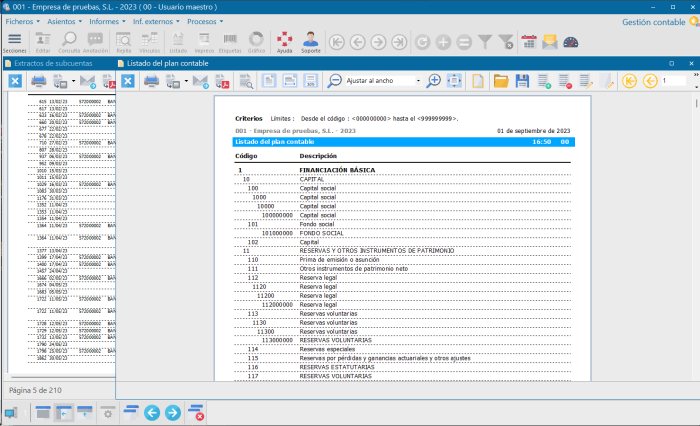This screenshot has width=700, height=426.
Task: Click the save diskette icon
Action: tap(522, 81)
